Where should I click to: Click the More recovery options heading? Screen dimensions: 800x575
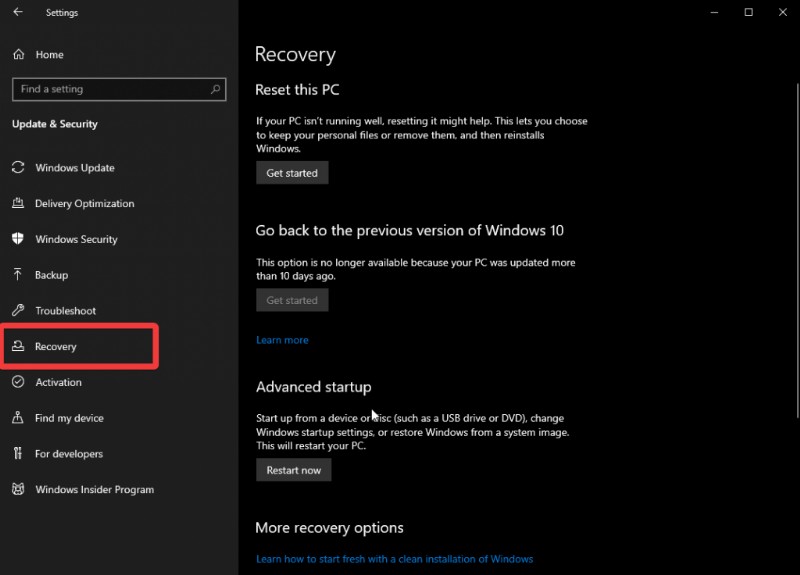[x=330, y=528]
